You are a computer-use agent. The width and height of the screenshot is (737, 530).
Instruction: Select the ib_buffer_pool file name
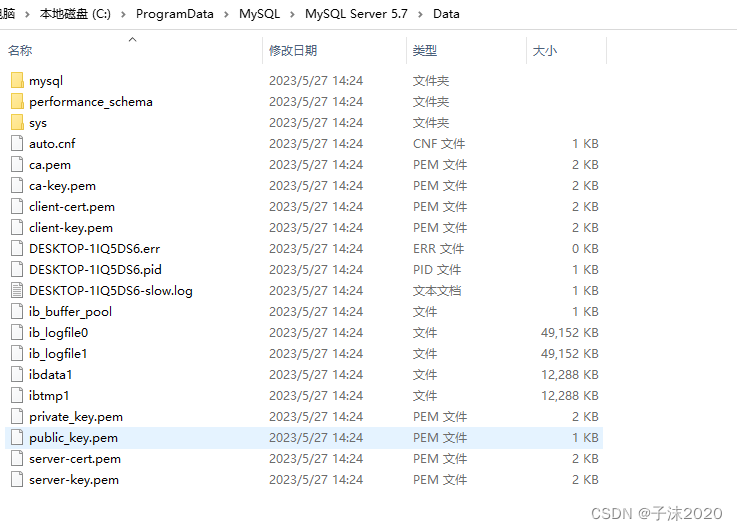click(x=71, y=312)
